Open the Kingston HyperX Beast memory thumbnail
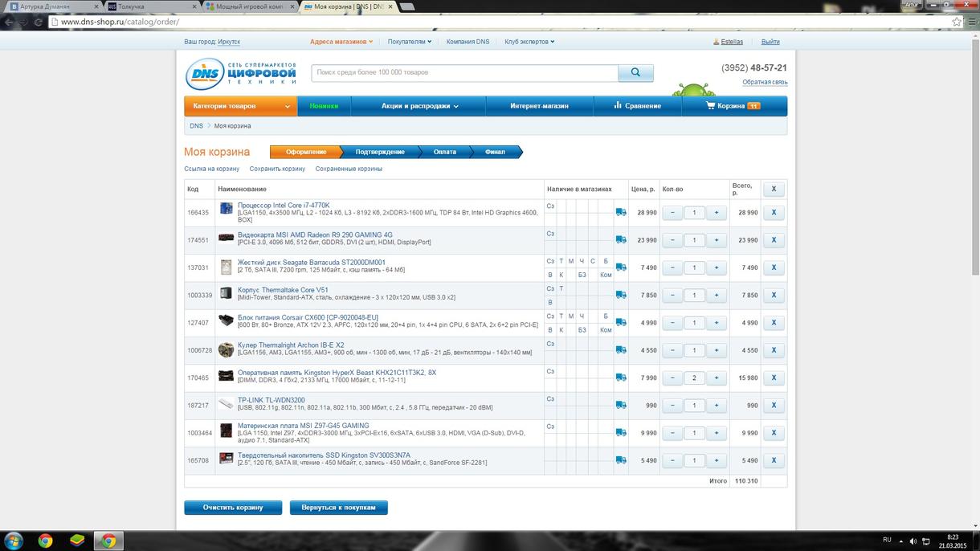 [227, 375]
